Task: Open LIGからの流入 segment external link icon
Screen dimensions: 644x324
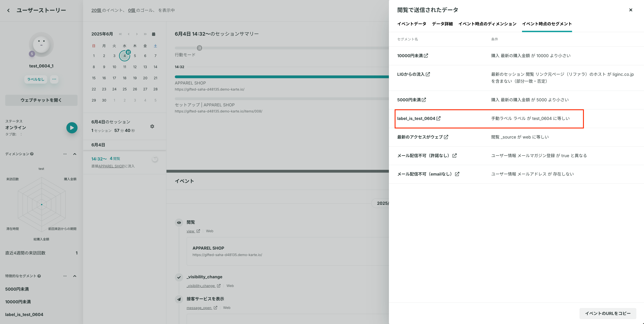Action: point(428,74)
